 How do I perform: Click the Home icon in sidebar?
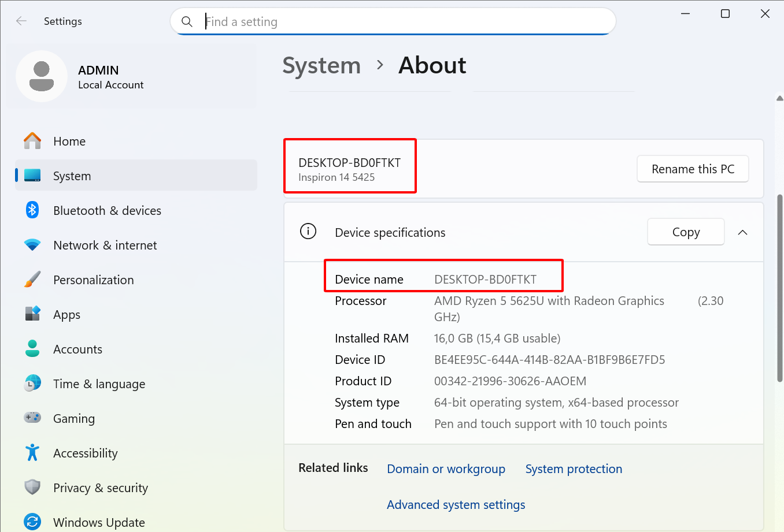click(x=32, y=141)
